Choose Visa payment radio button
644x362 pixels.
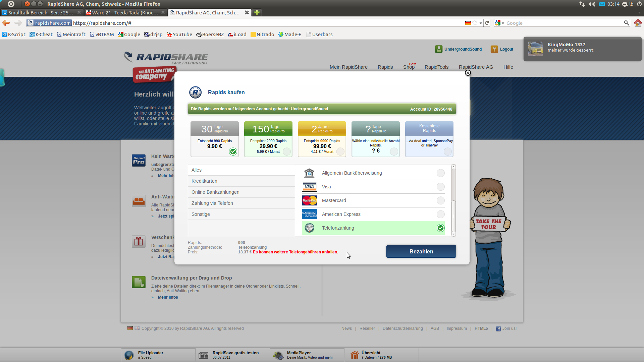(441, 187)
